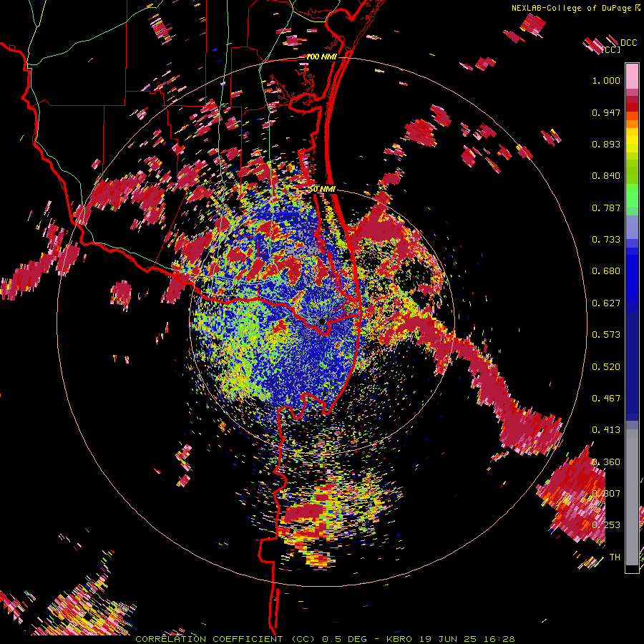Click the 0.787 scale value

(606, 208)
